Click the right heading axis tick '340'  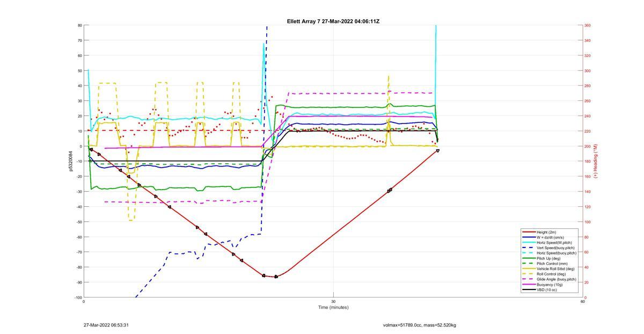tap(588, 40)
